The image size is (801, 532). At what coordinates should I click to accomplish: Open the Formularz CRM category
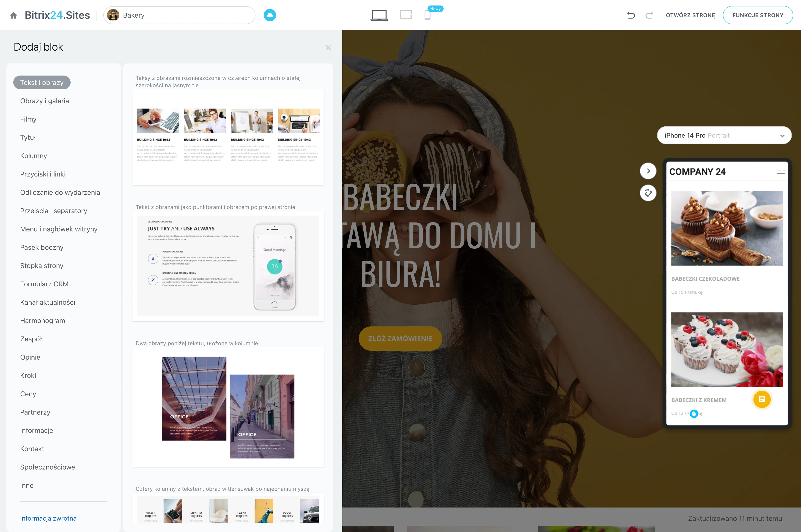point(44,284)
